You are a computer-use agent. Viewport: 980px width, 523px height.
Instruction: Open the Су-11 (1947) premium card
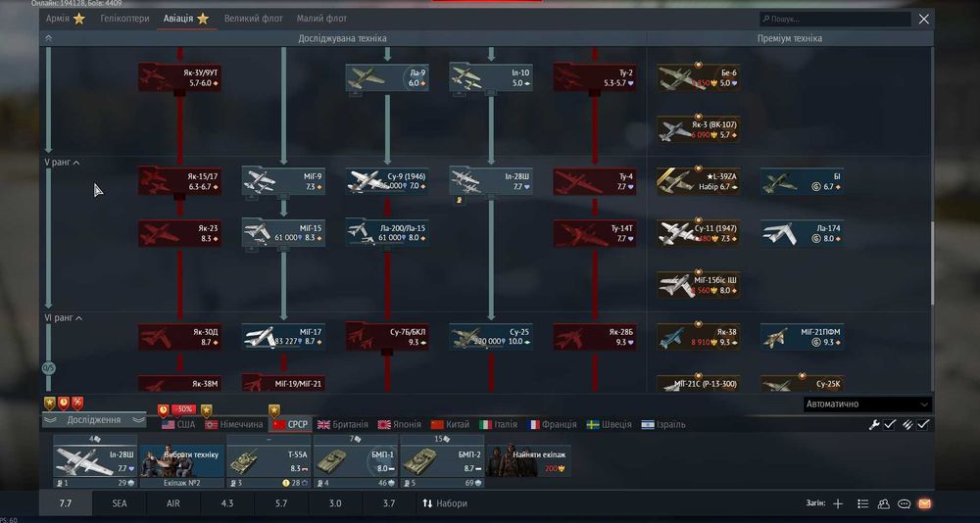click(x=698, y=233)
